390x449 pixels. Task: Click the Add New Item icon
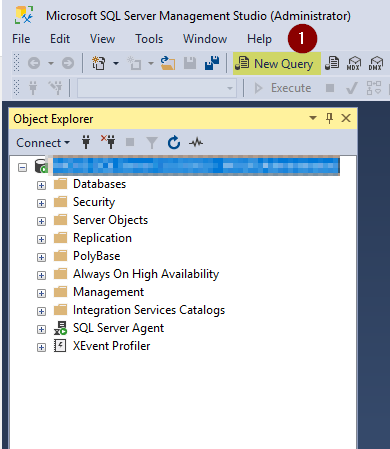click(134, 63)
